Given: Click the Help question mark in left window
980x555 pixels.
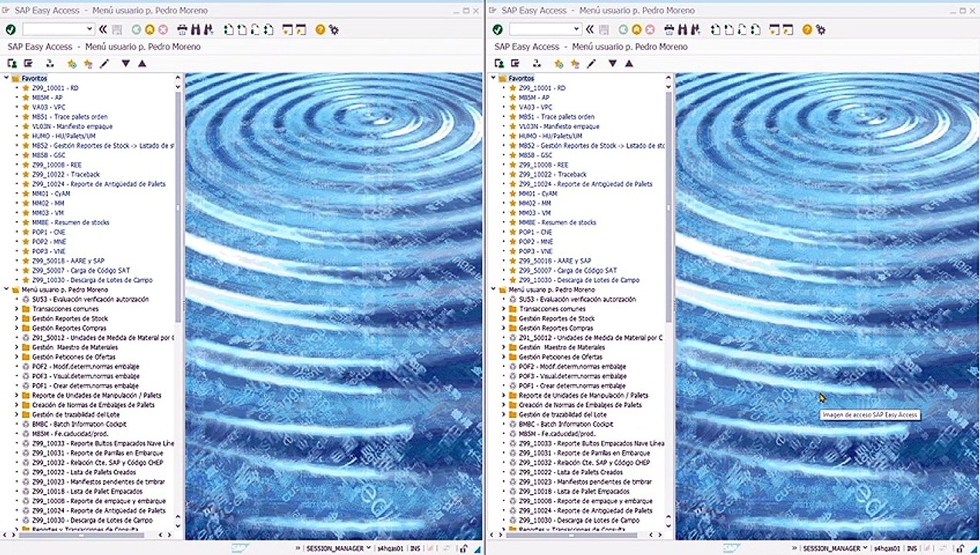Looking at the screenshot, I should [x=320, y=29].
